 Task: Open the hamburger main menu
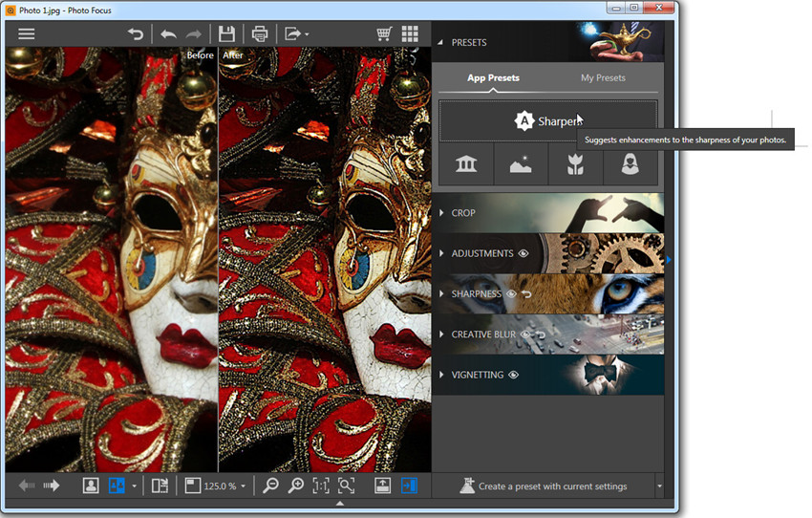click(27, 34)
